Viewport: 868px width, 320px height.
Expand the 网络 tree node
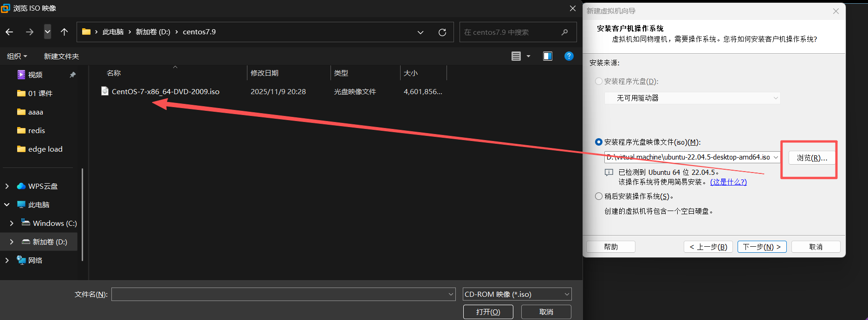point(7,260)
